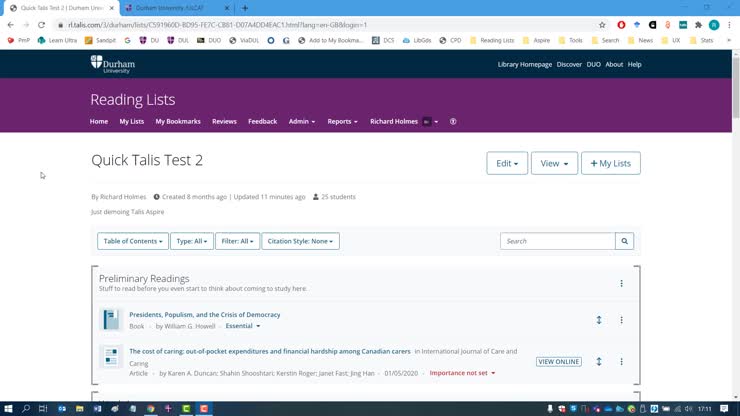Click the book thumbnail for Presidents, Populism
The image size is (740, 416).
111,320
